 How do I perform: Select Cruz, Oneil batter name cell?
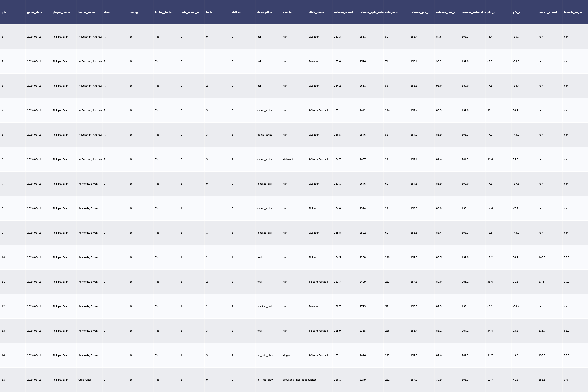point(85,380)
